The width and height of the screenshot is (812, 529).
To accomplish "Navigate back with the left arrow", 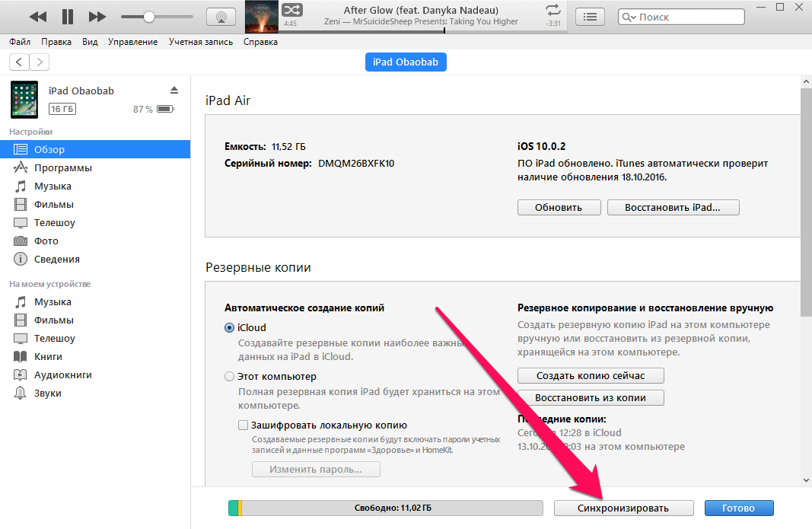I will point(19,62).
